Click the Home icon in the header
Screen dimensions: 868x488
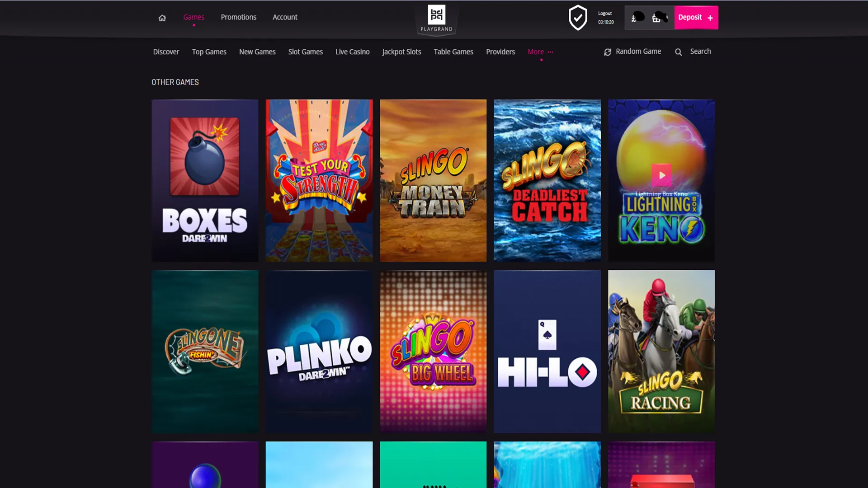162,17
